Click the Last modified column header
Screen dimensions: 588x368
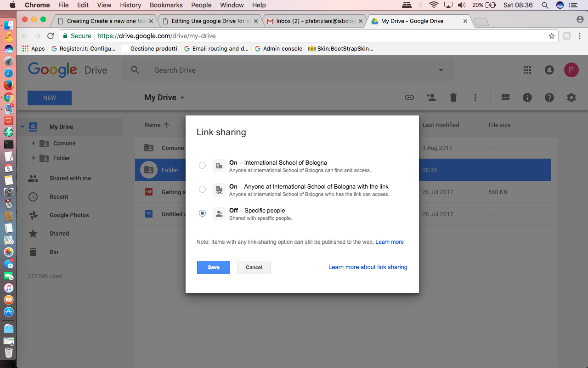(441, 125)
